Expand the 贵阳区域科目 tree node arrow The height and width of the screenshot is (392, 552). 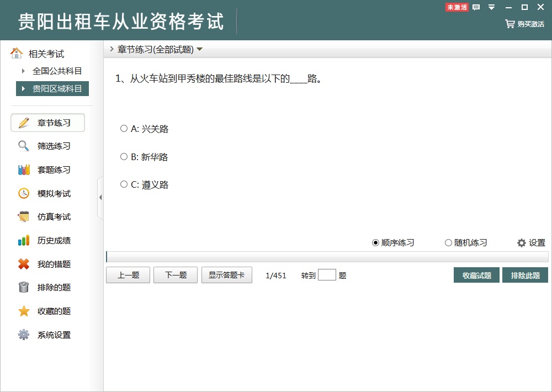(x=23, y=88)
